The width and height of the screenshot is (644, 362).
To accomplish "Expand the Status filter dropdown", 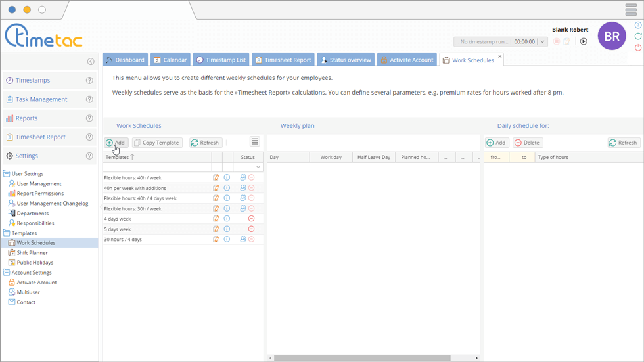I will pos(258,168).
